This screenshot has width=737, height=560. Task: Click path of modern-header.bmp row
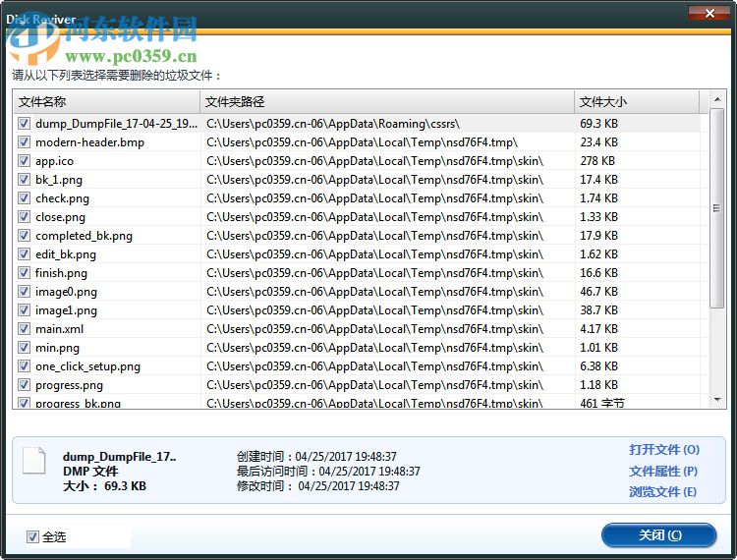[362, 141]
